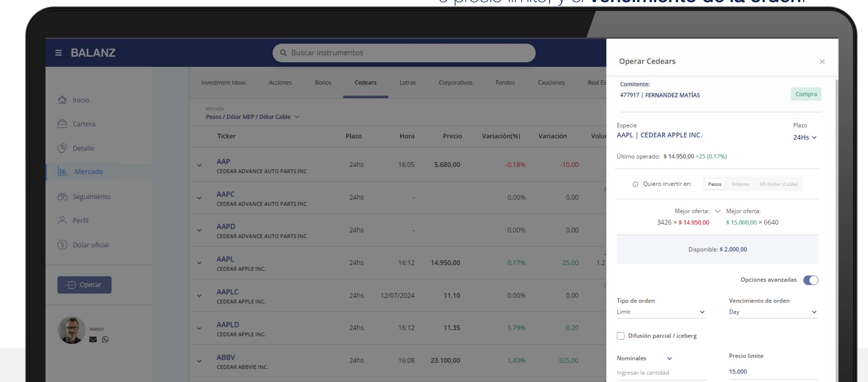The height and width of the screenshot is (382, 868).
Task: Click the ABBV ticker in the table
Action: (226, 357)
